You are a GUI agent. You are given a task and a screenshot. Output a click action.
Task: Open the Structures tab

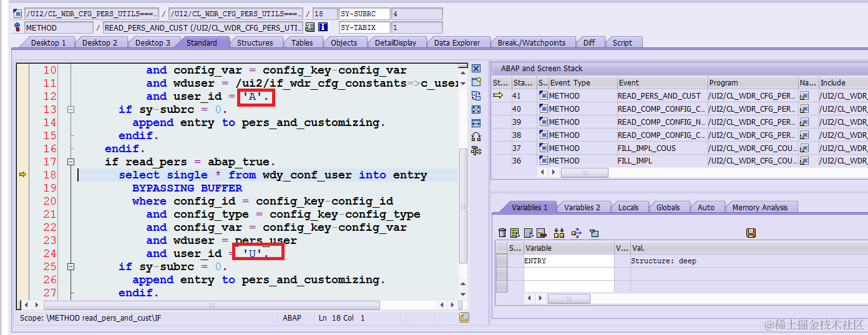(x=255, y=42)
